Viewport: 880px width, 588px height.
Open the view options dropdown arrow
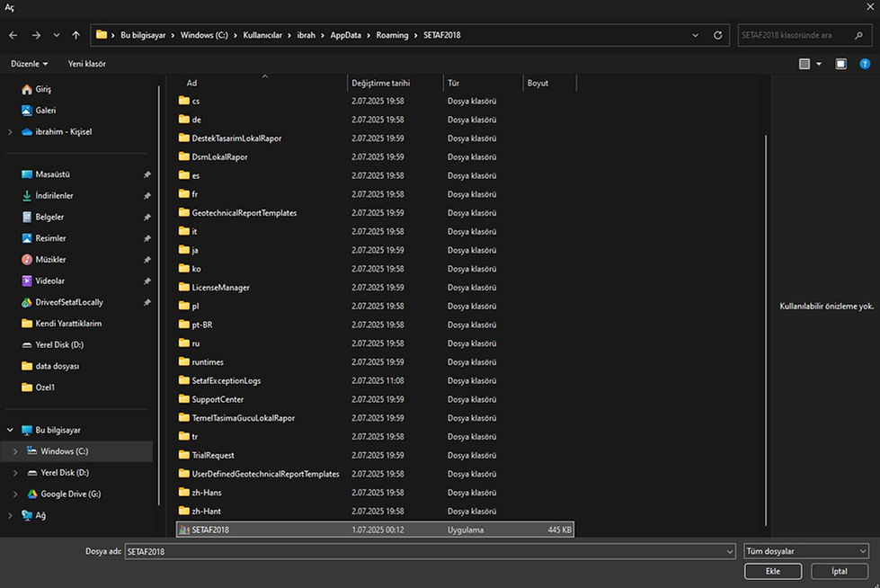(819, 64)
